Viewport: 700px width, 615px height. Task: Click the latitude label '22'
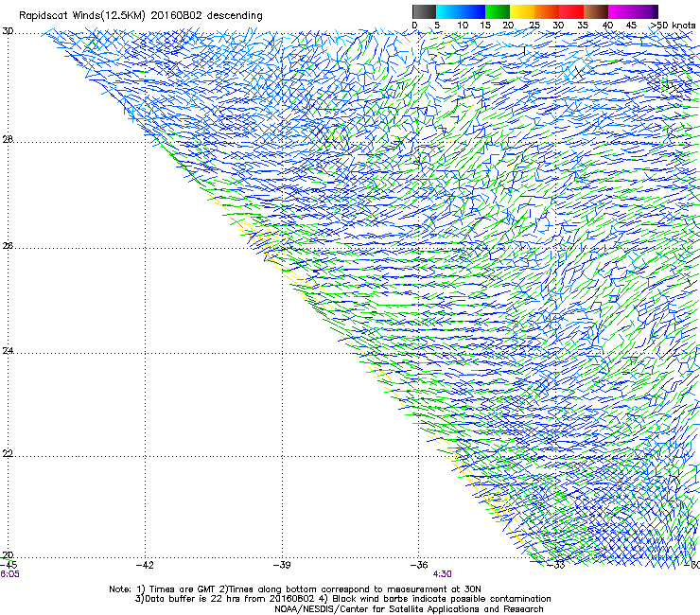(x=8, y=453)
